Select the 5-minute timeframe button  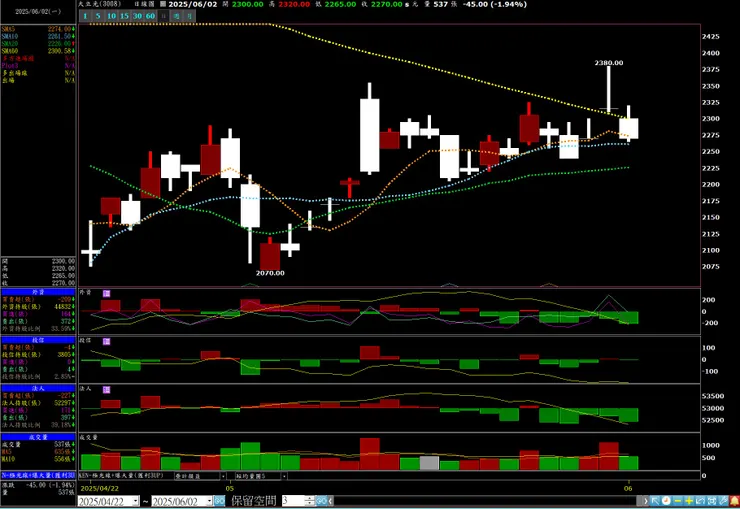tap(98, 16)
